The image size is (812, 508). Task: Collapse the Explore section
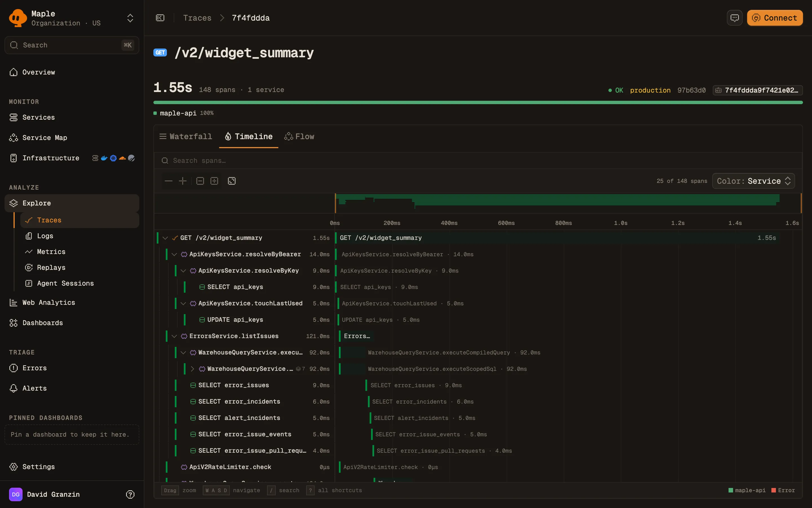[72, 203]
